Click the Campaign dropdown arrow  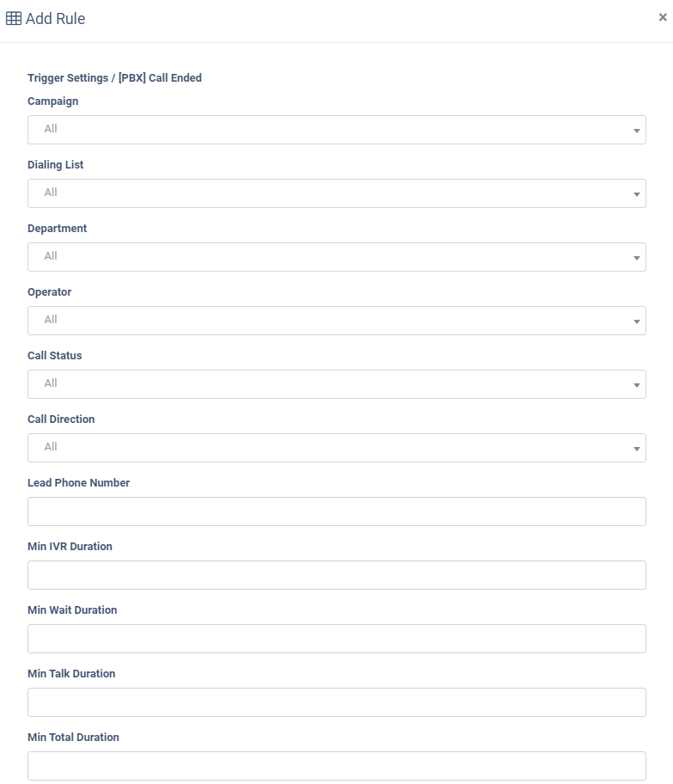pos(637,131)
